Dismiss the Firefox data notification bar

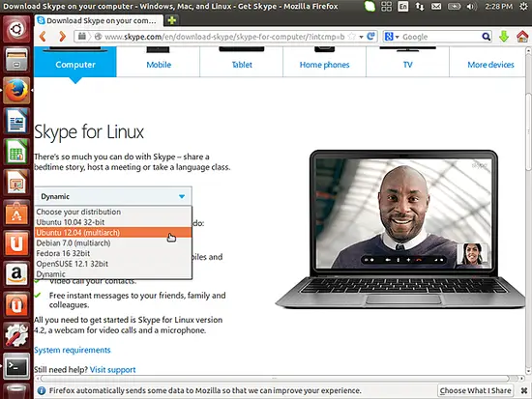524,390
